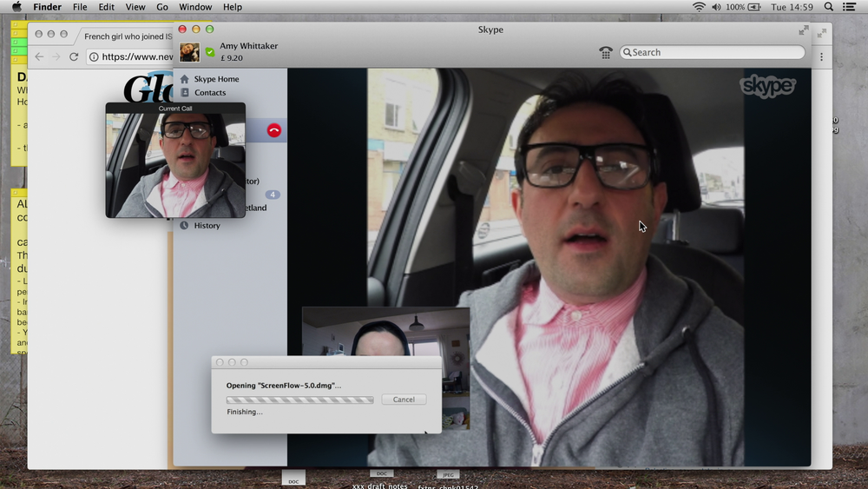Click the £9.20 Skype credit
Viewport: 868px width, 489px height.
[x=232, y=57]
